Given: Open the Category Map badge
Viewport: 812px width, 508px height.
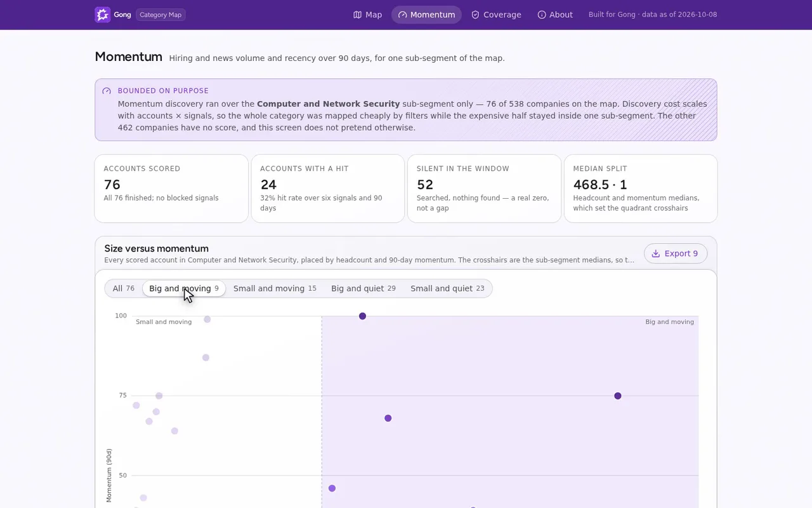Looking at the screenshot, I should (160, 15).
